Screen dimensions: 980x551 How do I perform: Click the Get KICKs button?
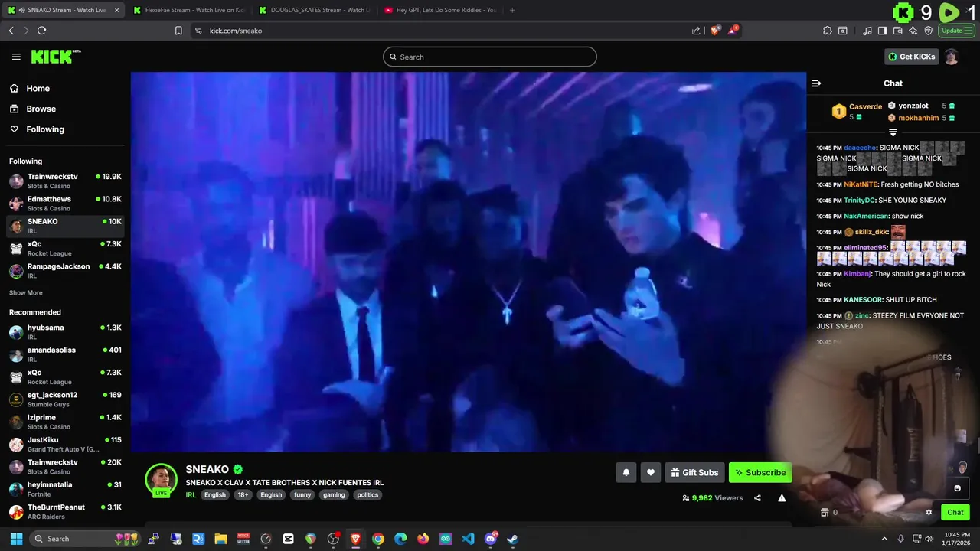pyautogui.click(x=911, y=57)
